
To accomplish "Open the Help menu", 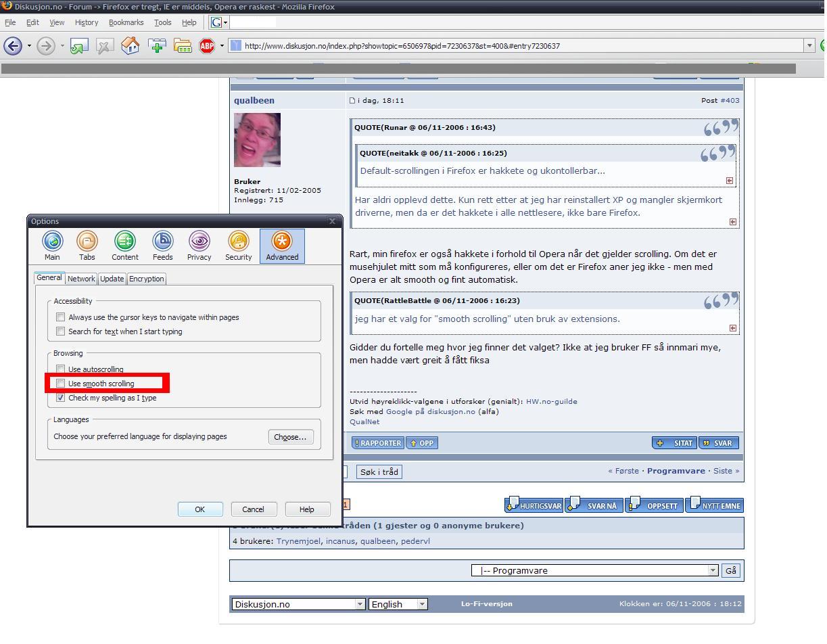I will click(189, 22).
